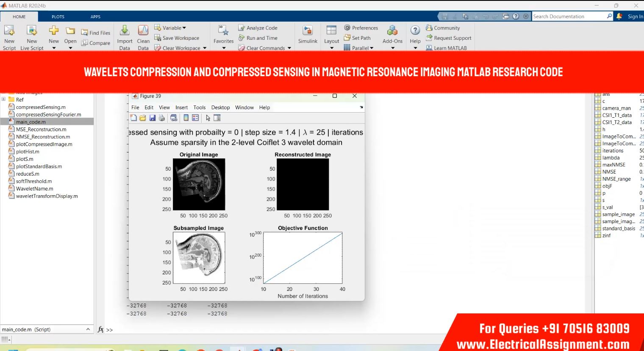Switch to the APPS tab
This screenshot has height=351, width=644.
pyautogui.click(x=95, y=17)
